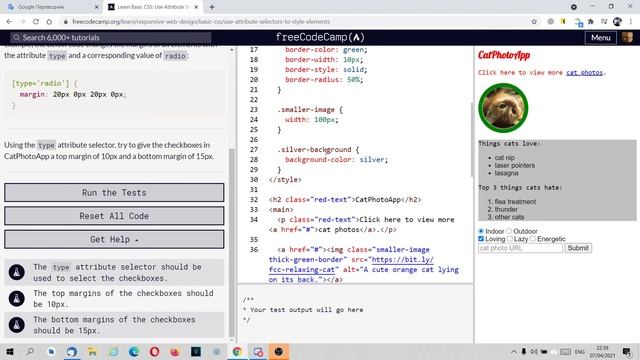The width and height of the screenshot is (640, 360).
Task: Open Windows taskbar search
Action: tap(30, 351)
